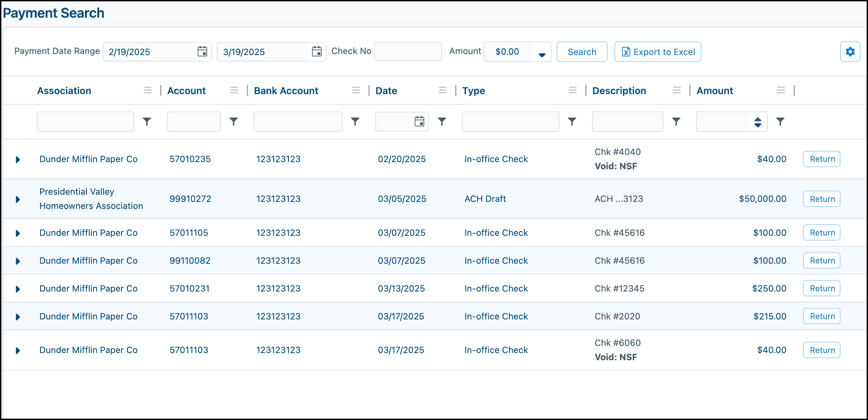Click the start date field 2/19/2025

pyautogui.click(x=149, y=52)
